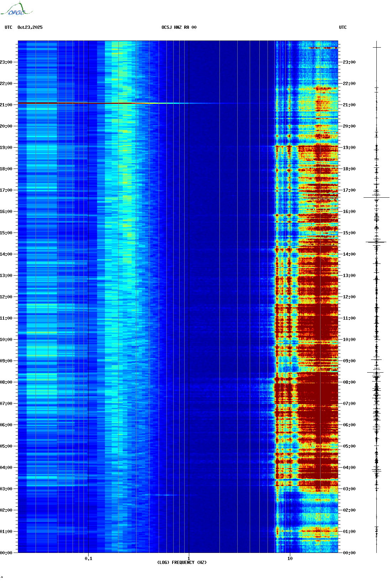Click the 23:00 label on left time axis
The height and width of the screenshot is (581, 392).
pyautogui.click(x=6, y=62)
